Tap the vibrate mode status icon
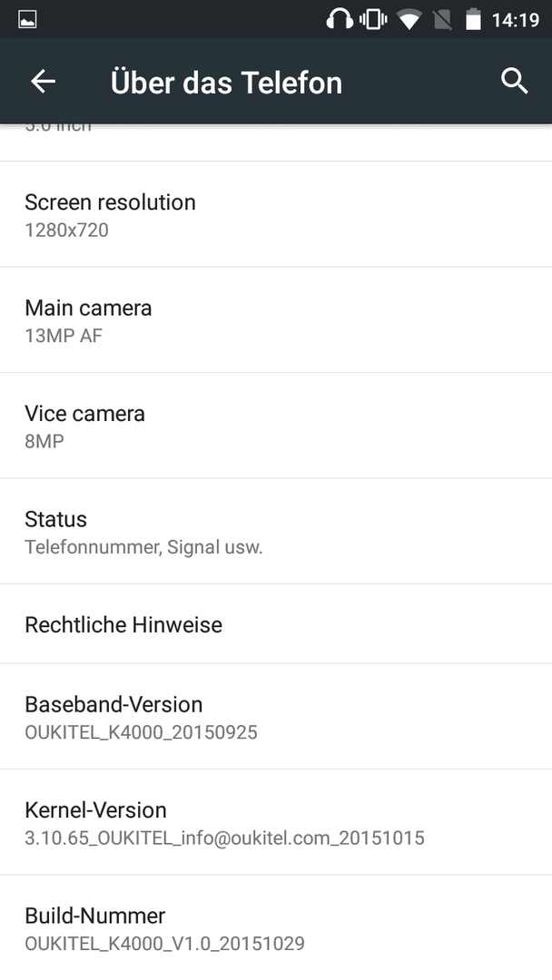Viewport: 552px width, 980px height. (373, 20)
